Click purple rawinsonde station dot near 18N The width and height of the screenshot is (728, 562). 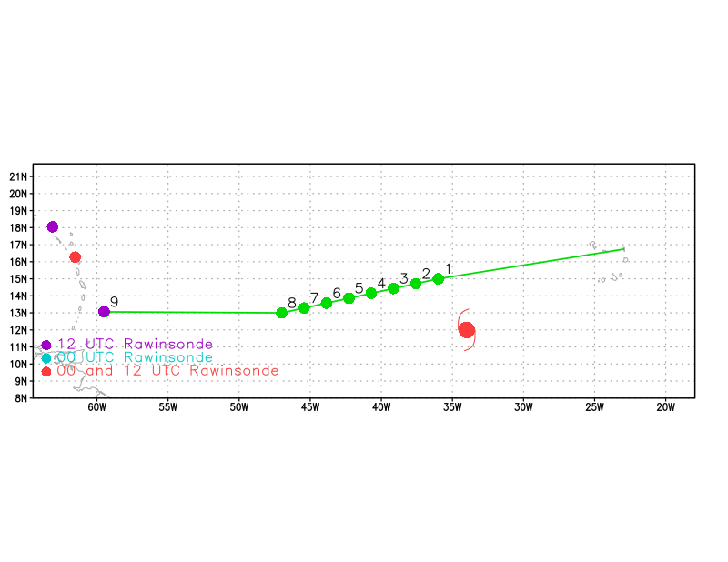click(53, 227)
